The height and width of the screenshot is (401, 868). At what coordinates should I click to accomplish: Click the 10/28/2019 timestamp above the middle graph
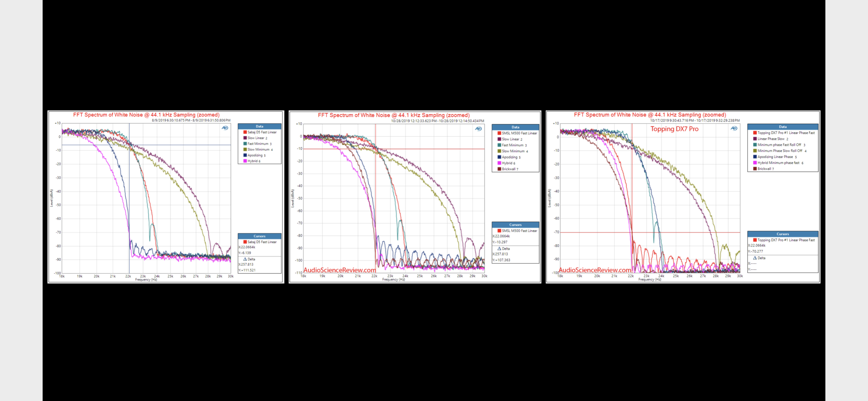point(437,121)
